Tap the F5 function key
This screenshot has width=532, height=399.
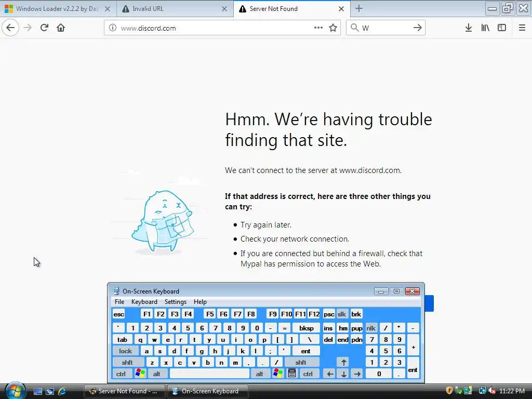[210, 314]
